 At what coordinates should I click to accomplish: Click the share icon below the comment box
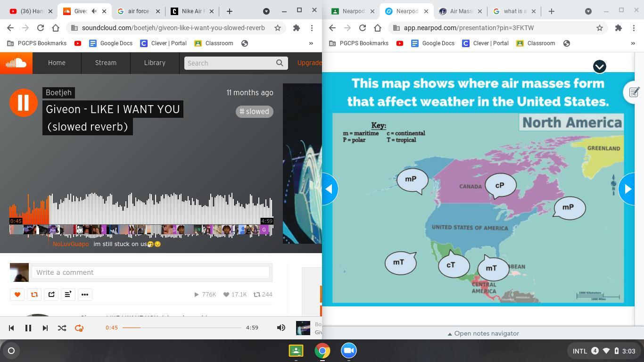[51, 295]
